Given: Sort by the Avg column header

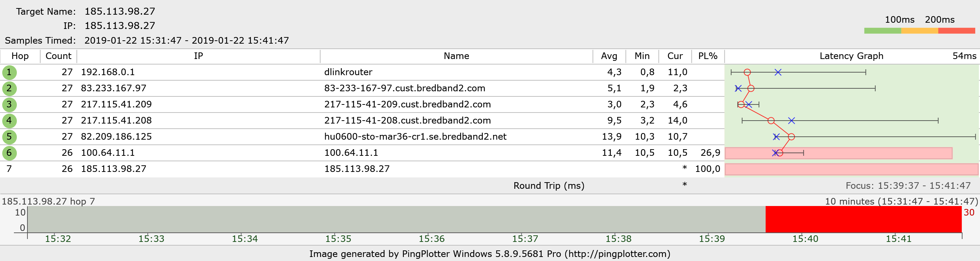Looking at the screenshot, I should point(609,56).
